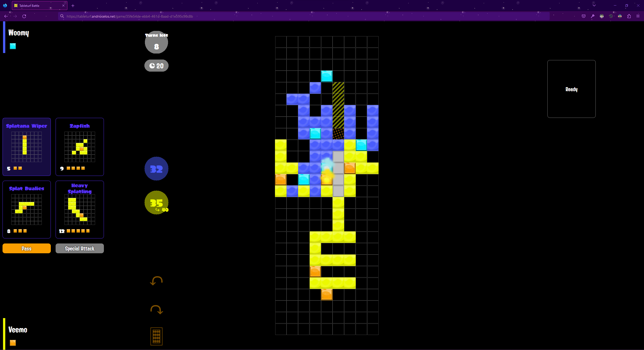
Task: Click the Firefox extensions puzzle icon
Action: 629,16
